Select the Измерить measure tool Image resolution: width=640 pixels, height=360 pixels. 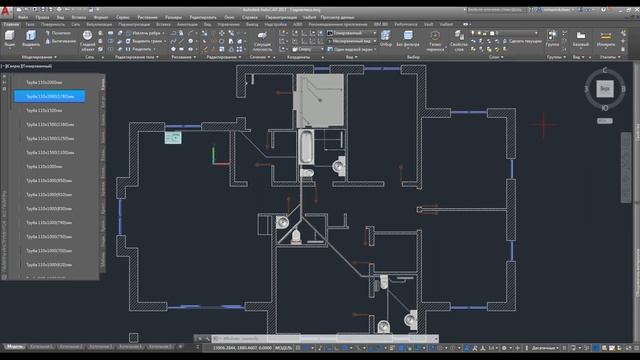(x=606, y=38)
